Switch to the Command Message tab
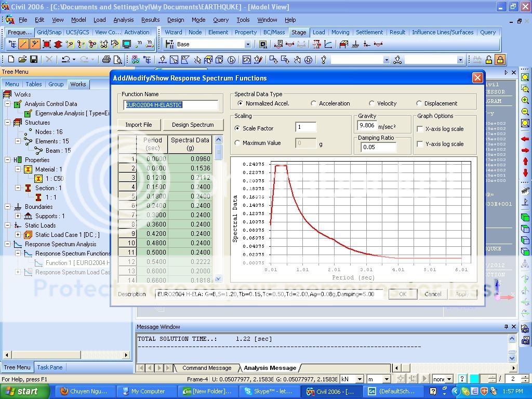Screen dimensions: 532x399 tap(207, 368)
